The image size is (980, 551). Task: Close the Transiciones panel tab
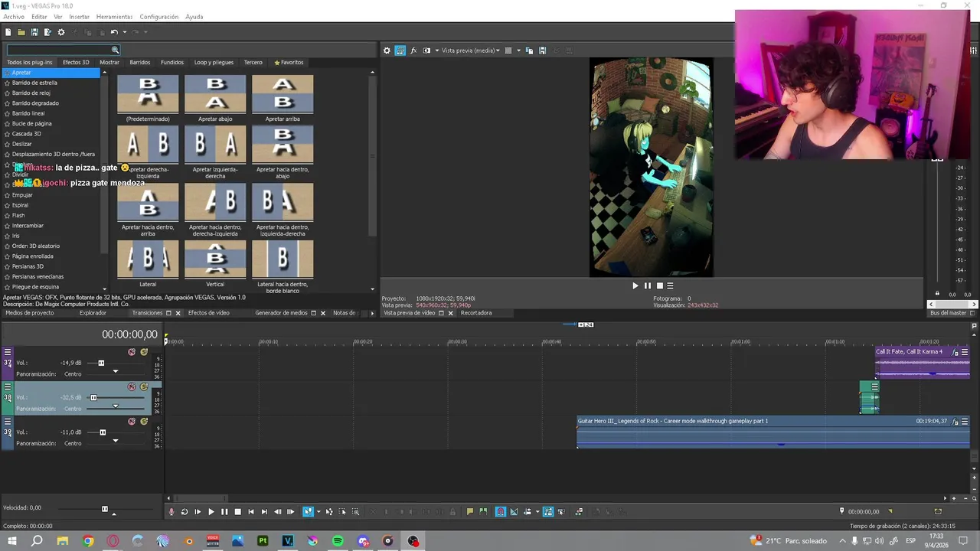(x=178, y=313)
